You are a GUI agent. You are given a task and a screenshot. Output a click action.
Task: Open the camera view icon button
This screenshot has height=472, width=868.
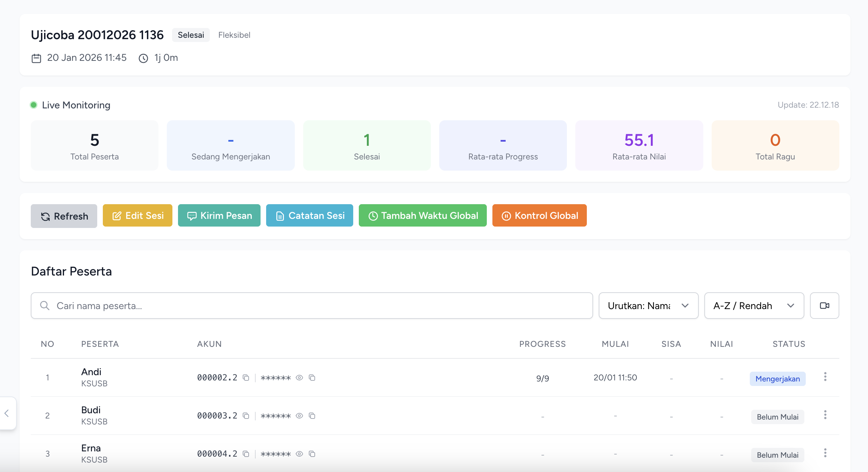[x=824, y=306]
